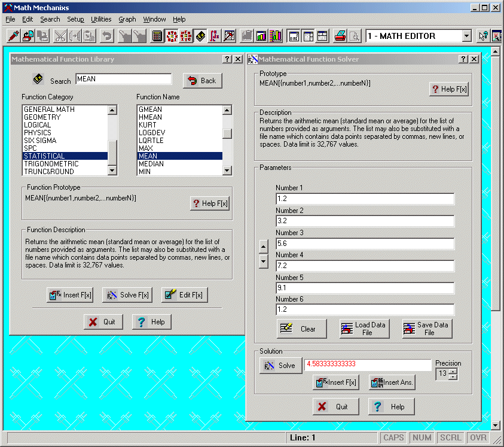Click the Number 1 input field
The image size is (504, 447).
click(x=365, y=199)
